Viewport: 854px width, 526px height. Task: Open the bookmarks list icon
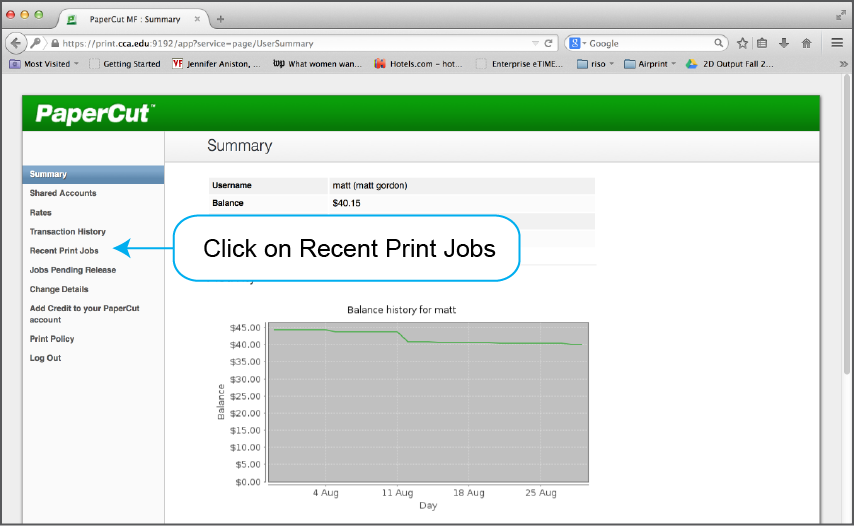762,43
